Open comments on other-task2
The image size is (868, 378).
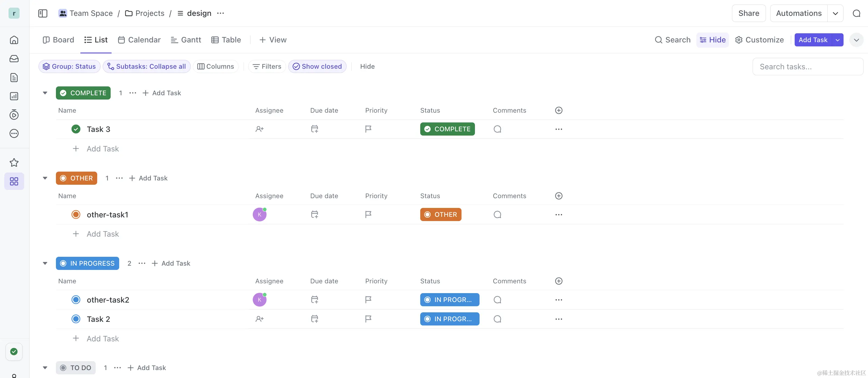tap(497, 300)
